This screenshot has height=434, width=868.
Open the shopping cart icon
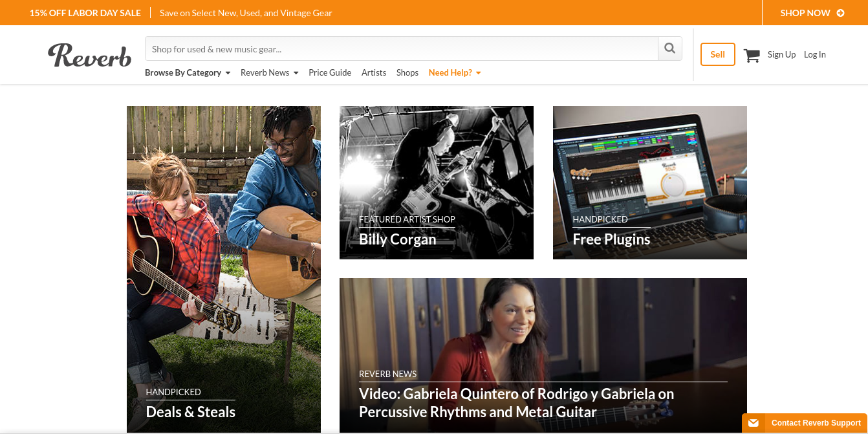752,55
